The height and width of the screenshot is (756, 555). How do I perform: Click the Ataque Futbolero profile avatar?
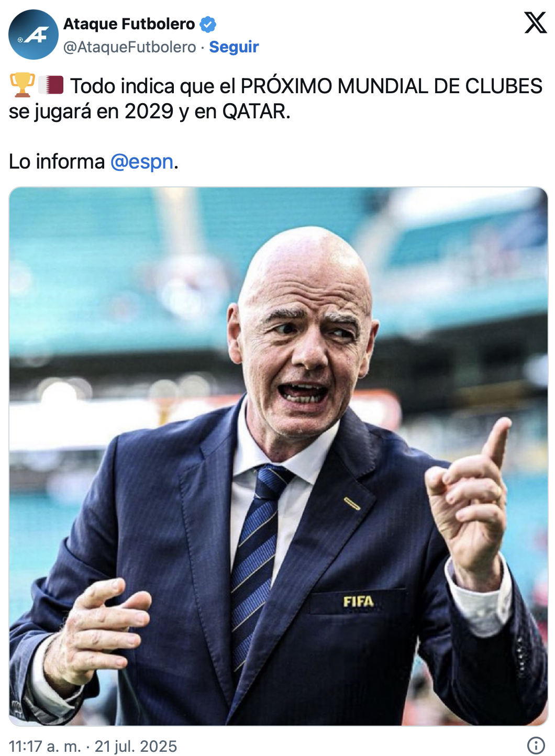click(x=34, y=35)
